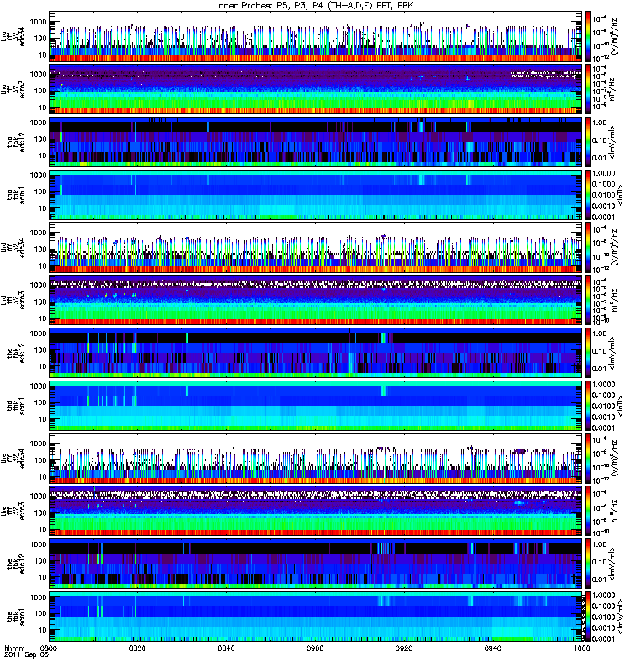Click the (V/m)²/Hz unit label of tha edc34
This screenshot has width=630, height=672.
[616, 37]
